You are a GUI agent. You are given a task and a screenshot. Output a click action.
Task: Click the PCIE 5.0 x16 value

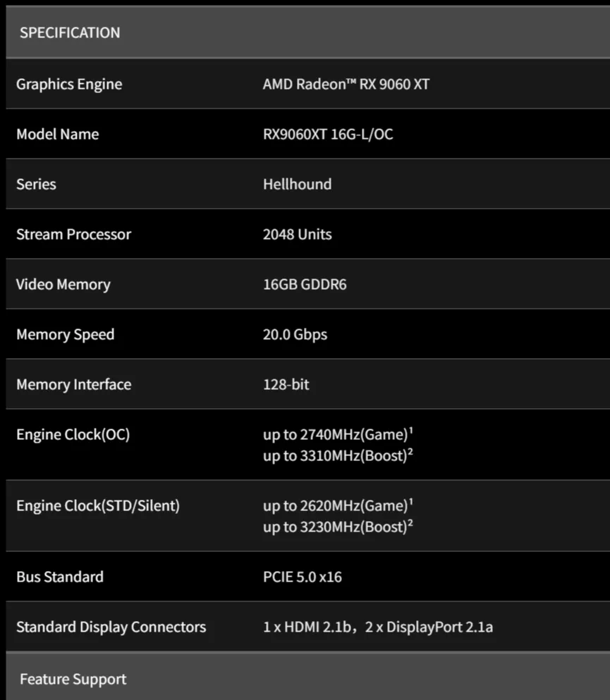(302, 577)
